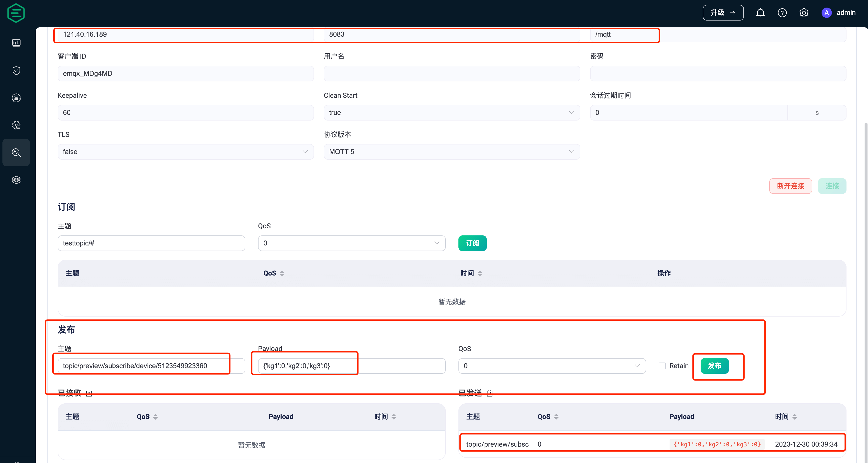
Task: Open the management gear sidebar icon
Action: point(16,125)
